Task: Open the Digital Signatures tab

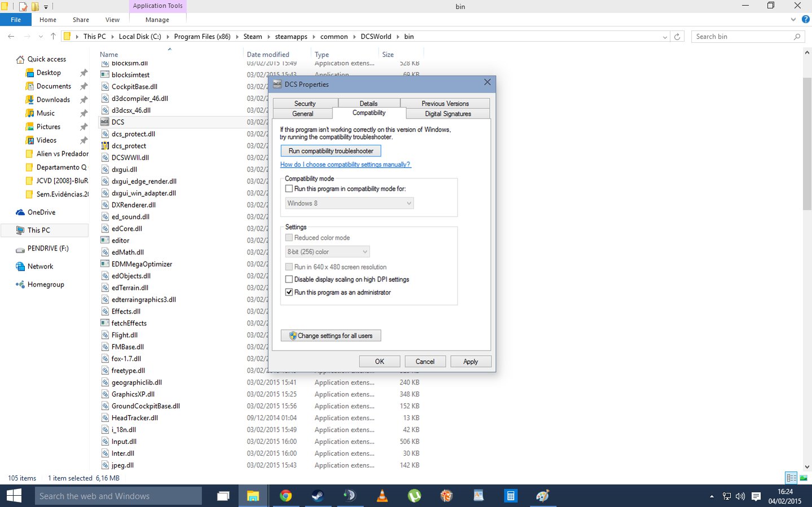Action: coord(448,113)
